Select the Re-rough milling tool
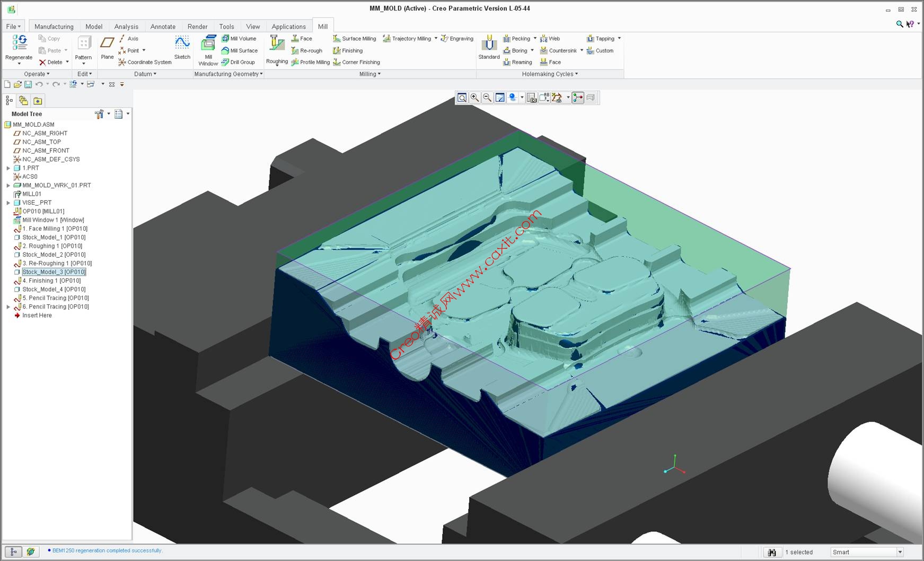 307,51
